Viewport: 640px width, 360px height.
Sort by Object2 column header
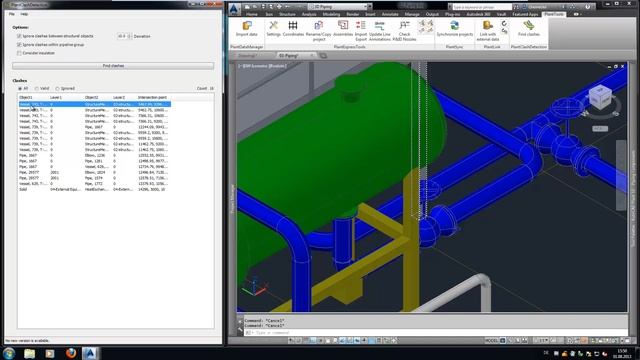tap(92, 98)
